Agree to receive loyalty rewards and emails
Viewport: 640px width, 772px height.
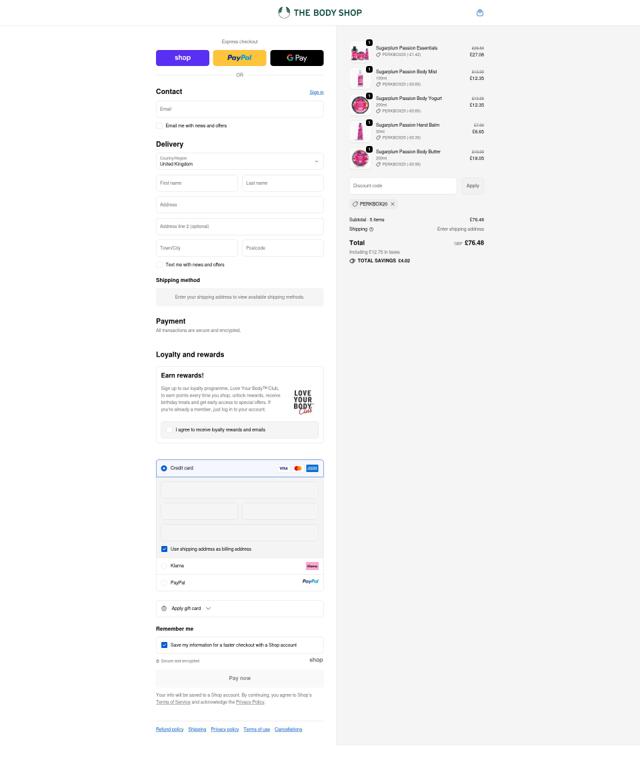[169, 430]
